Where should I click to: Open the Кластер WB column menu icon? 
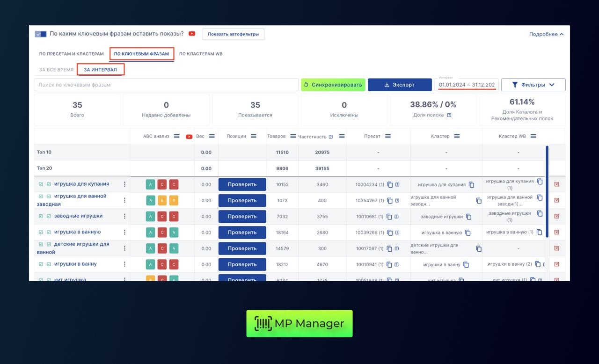click(x=533, y=136)
